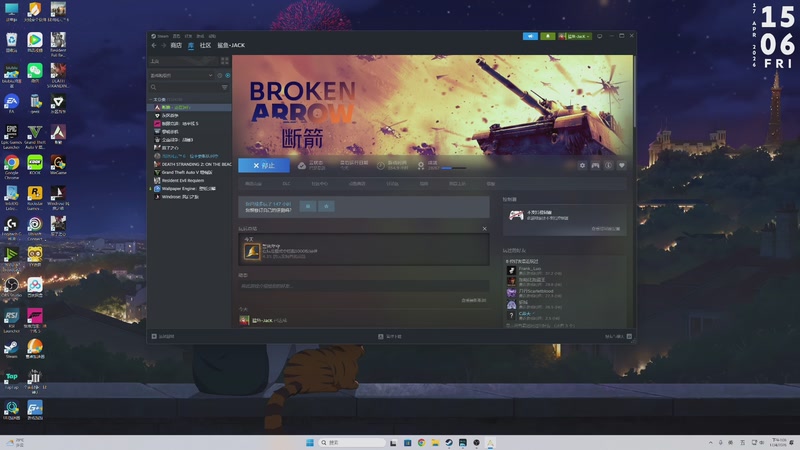The image size is (800, 450).
Task: Open File Explorer from the taskbar
Action: (435, 442)
